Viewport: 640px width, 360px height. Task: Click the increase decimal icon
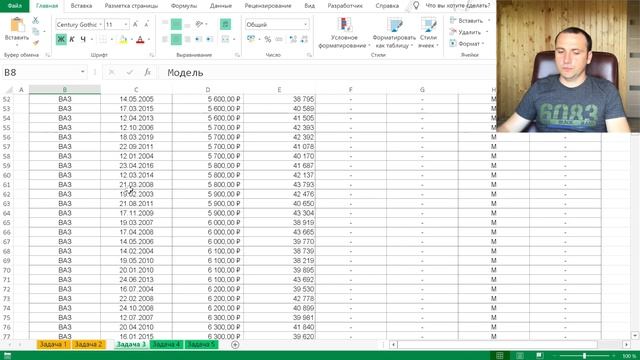(293, 39)
